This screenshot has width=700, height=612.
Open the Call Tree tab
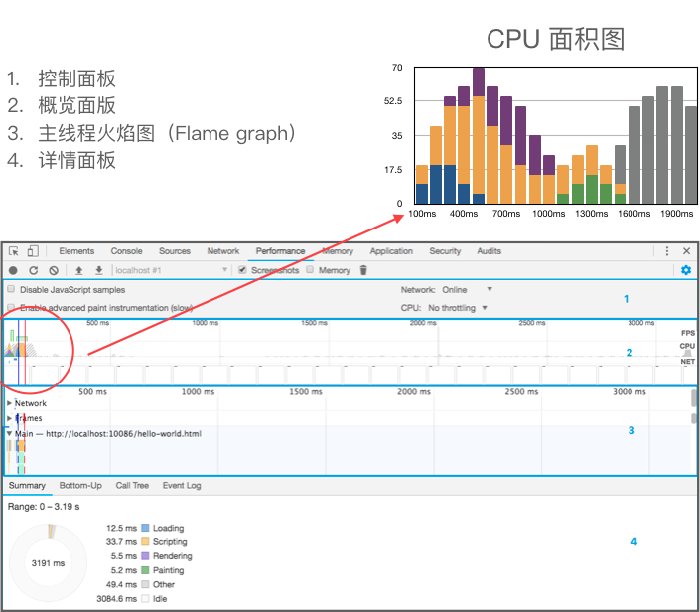click(x=132, y=485)
